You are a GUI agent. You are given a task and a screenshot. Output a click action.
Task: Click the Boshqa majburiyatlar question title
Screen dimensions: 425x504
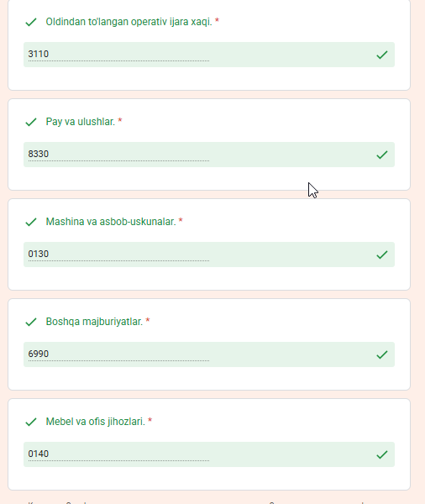pos(94,322)
